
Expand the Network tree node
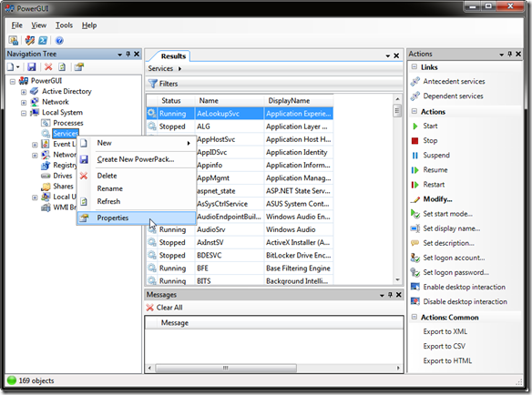24,103
